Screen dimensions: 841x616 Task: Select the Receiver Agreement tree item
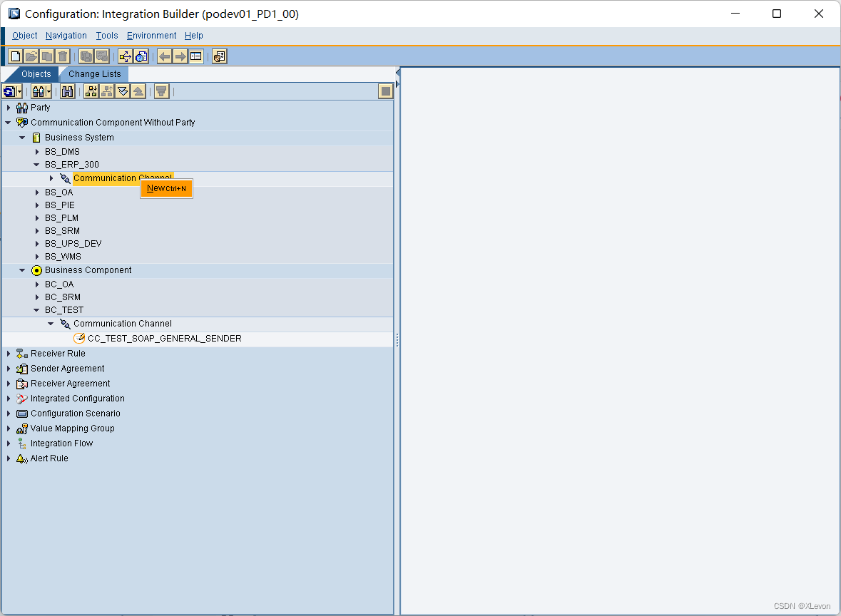click(x=71, y=384)
